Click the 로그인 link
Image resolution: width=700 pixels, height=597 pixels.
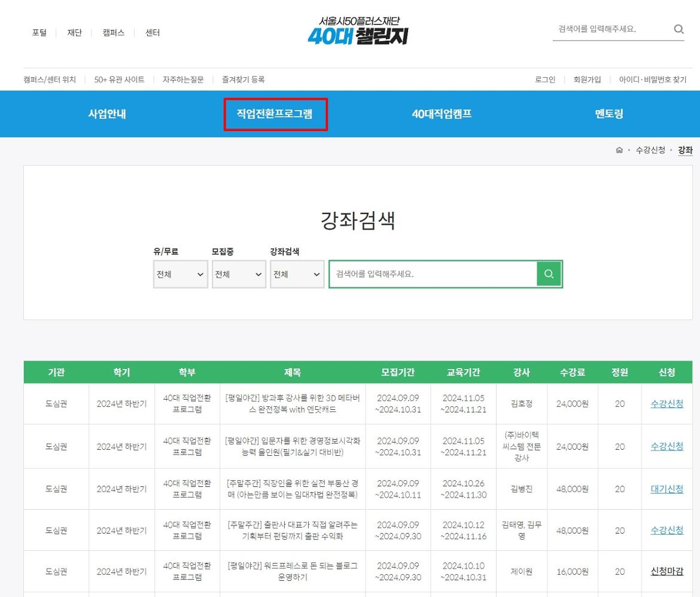[544, 80]
